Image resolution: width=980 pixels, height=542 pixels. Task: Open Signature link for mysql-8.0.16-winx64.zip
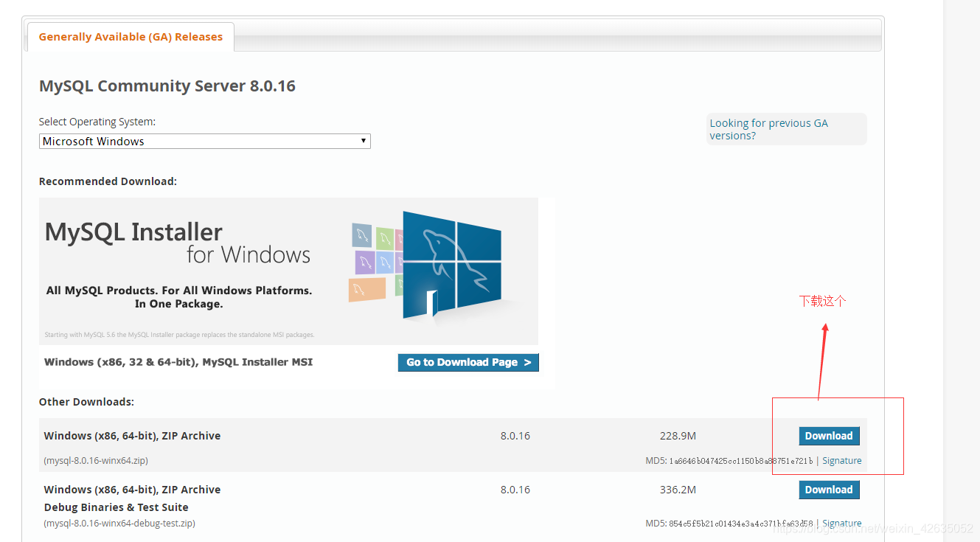pyautogui.click(x=842, y=461)
